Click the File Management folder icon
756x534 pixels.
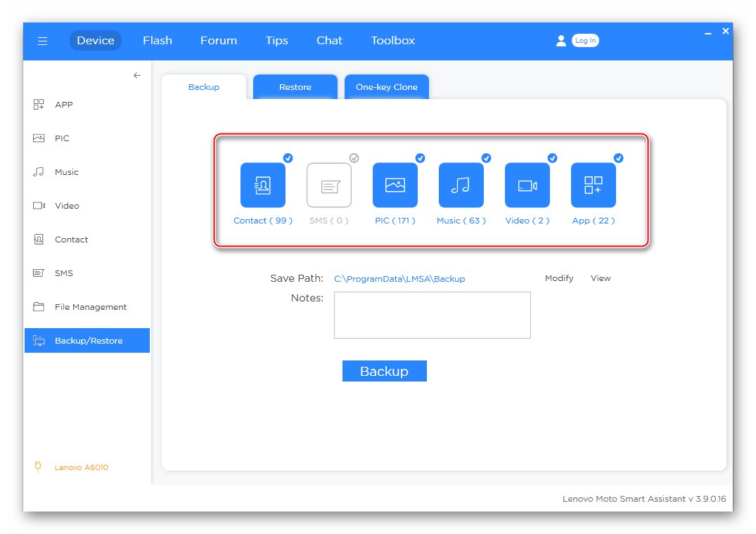pos(39,307)
